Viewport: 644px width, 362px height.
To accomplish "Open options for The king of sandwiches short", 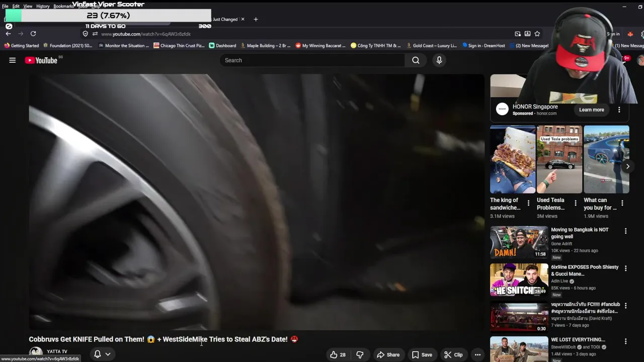I will (528, 203).
